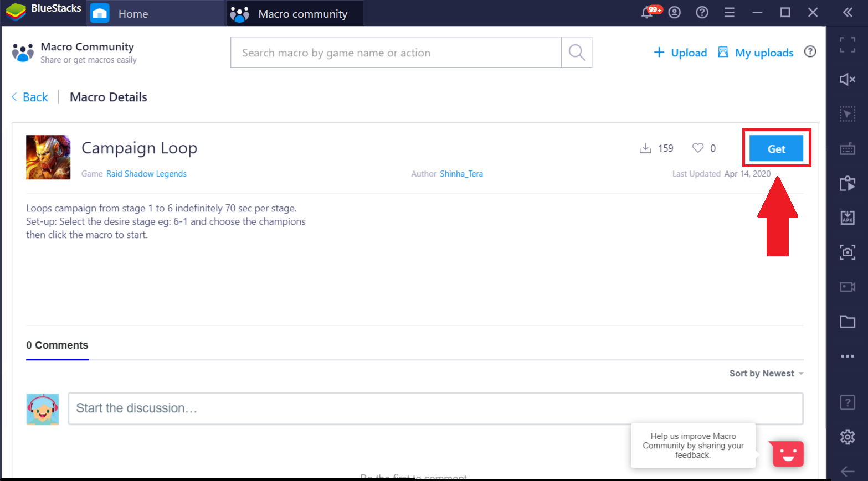Expand the Sort by Newest dropdown

tap(766, 374)
